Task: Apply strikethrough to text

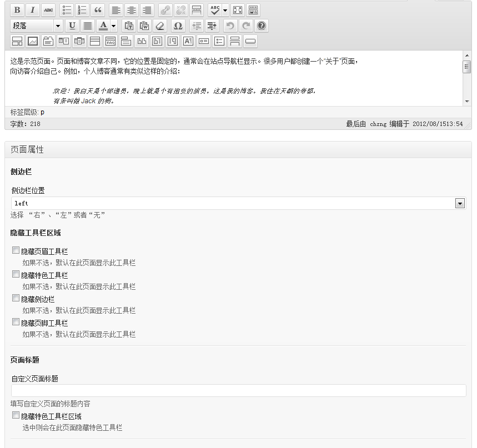Action: pyautogui.click(x=48, y=9)
